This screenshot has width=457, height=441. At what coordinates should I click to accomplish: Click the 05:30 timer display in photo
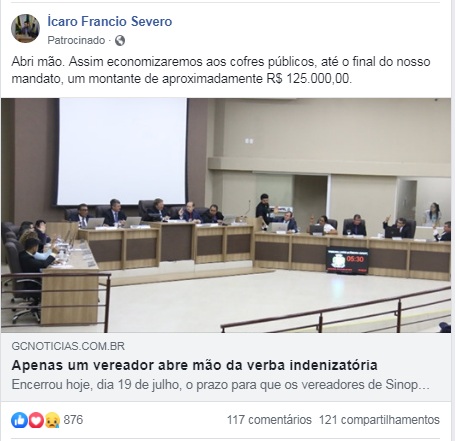point(348,261)
